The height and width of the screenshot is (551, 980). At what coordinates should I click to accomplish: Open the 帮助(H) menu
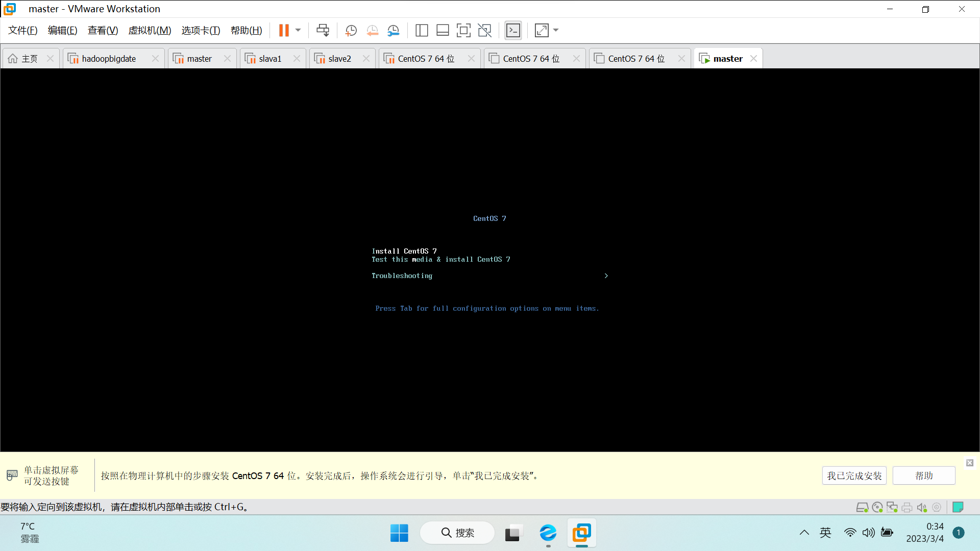click(247, 31)
